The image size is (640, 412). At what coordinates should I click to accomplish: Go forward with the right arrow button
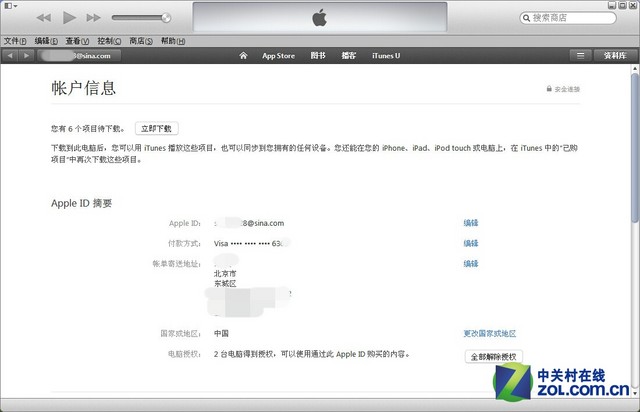[26, 56]
